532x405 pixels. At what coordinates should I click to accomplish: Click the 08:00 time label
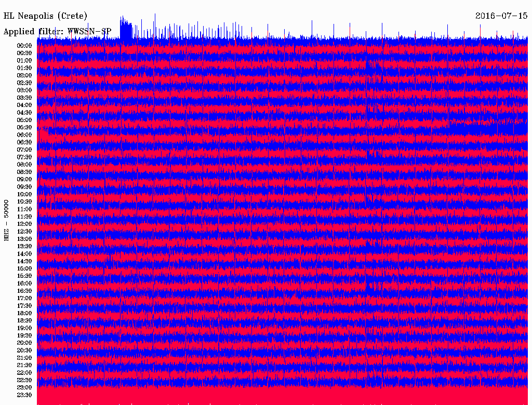[24, 165]
